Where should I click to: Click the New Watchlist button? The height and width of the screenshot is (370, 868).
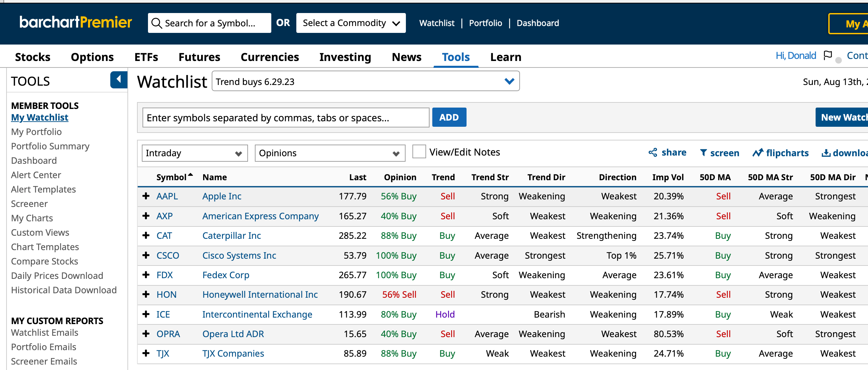(842, 117)
